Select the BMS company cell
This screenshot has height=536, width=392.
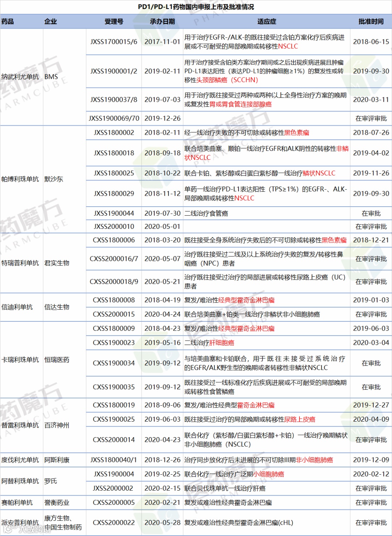pyautogui.click(x=51, y=77)
